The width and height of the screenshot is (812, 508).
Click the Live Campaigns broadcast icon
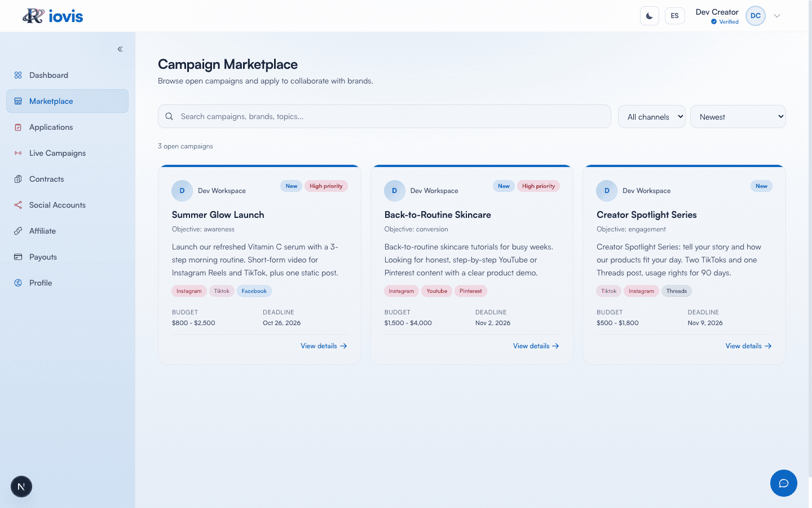tap(18, 153)
